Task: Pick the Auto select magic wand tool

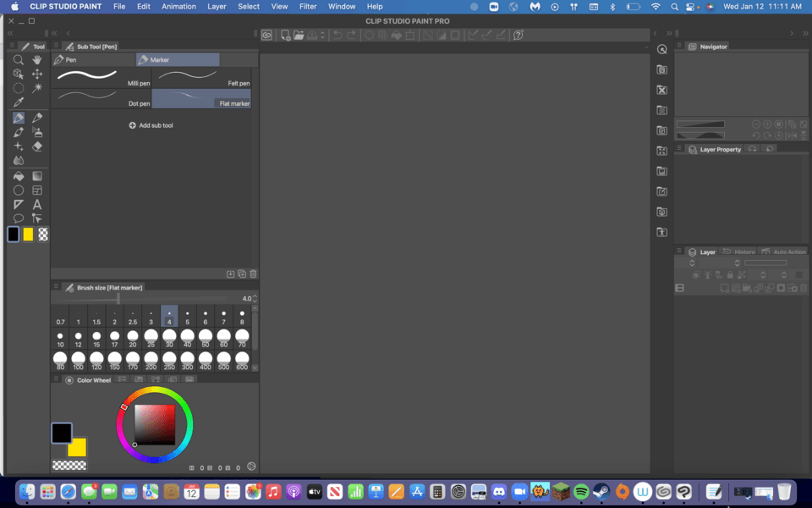Action: click(x=36, y=87)
